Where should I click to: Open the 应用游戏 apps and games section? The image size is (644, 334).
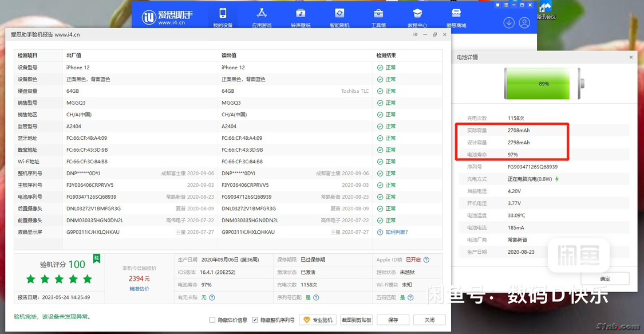(262, 17)
